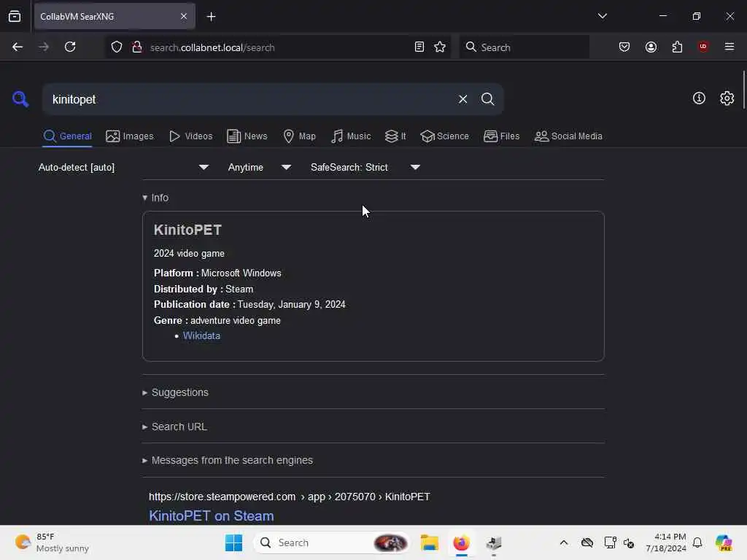This screenshot has height=560, width=747.
Task: Click the page vertical scrollbar
Action: 743,90
